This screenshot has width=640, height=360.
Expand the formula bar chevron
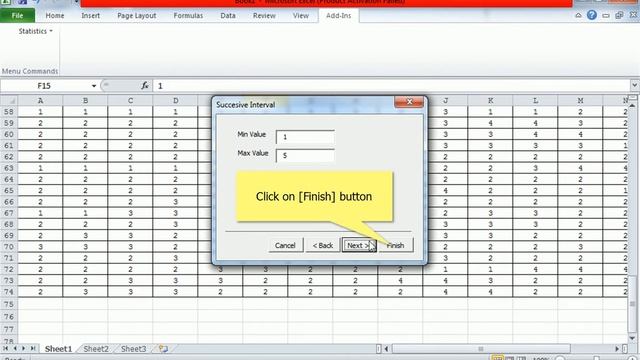tap(634, 85)
